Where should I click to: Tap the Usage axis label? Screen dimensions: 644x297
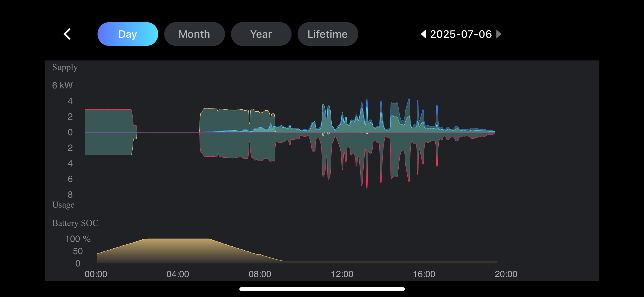[63, 205]
